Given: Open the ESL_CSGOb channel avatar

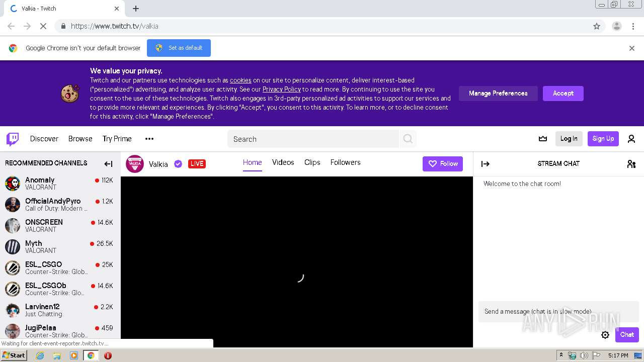Looking at the screenshot, I should point(13,289).
